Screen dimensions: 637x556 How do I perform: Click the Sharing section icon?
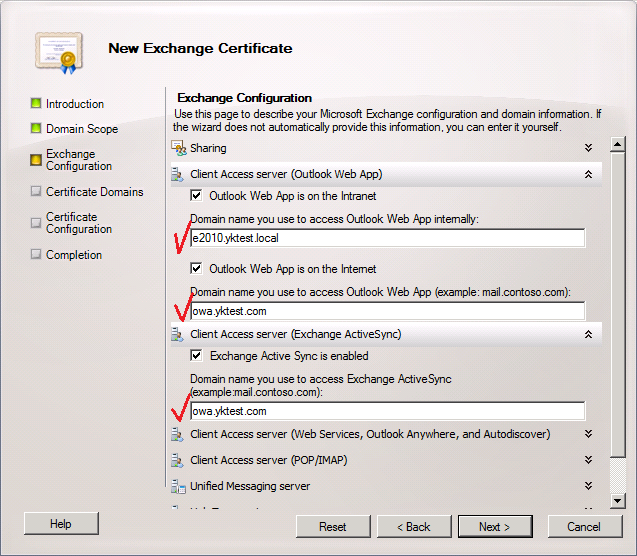[x=179, y=148]
